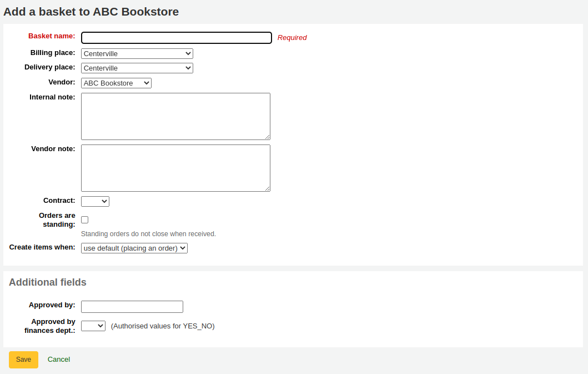Image resolution: width=588 pixels, height=374 pixels.
Task: Focus the required Basket name field
Action: point(176,38)
